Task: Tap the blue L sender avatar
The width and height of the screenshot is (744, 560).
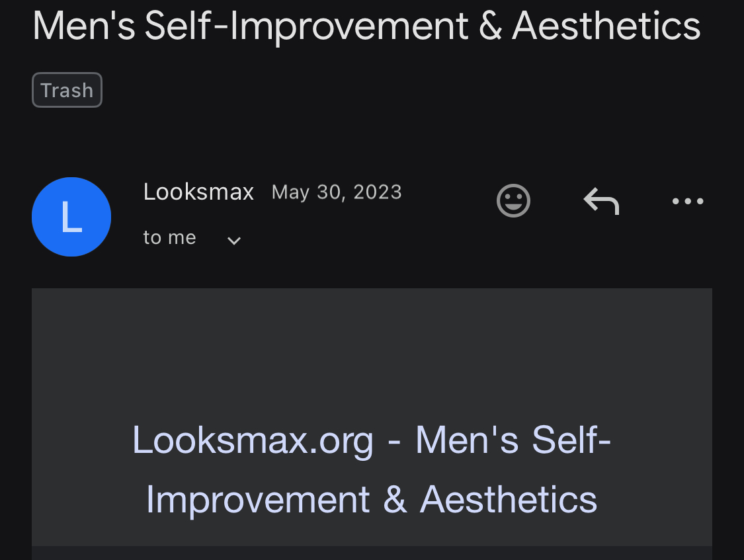Action: coord(71,217)
